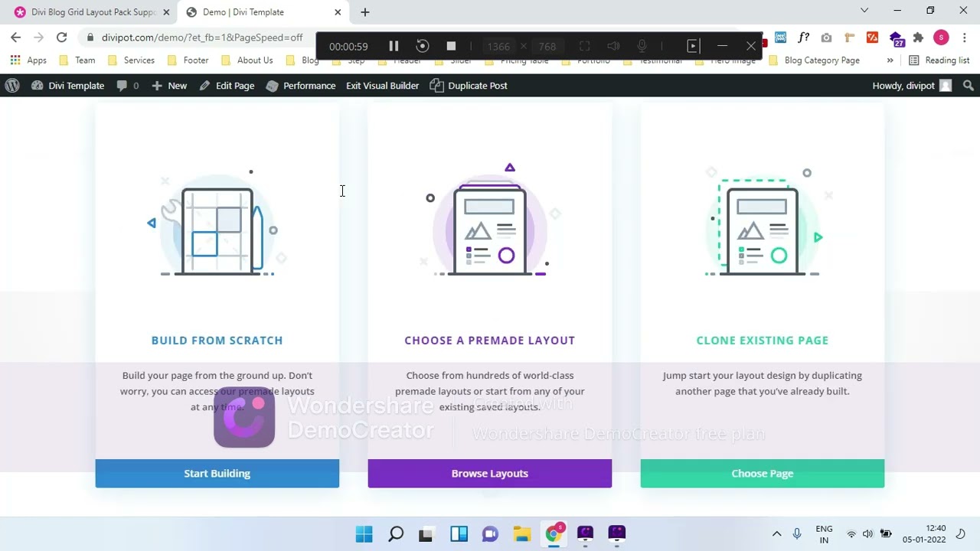Toggle the recorder's full-screen capture icon
980x551 pixels.
[x=585, y=46]
